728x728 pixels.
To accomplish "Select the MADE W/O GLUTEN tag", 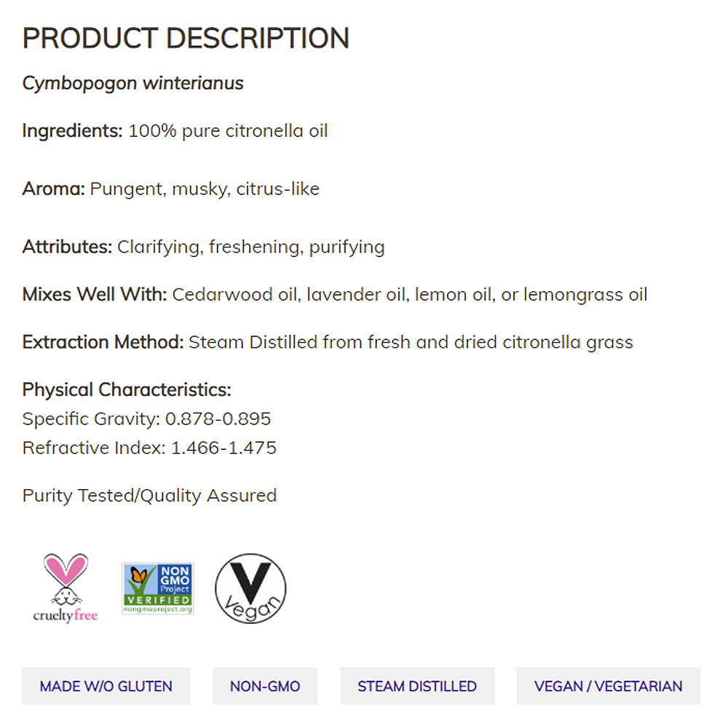I will (106, 686).
